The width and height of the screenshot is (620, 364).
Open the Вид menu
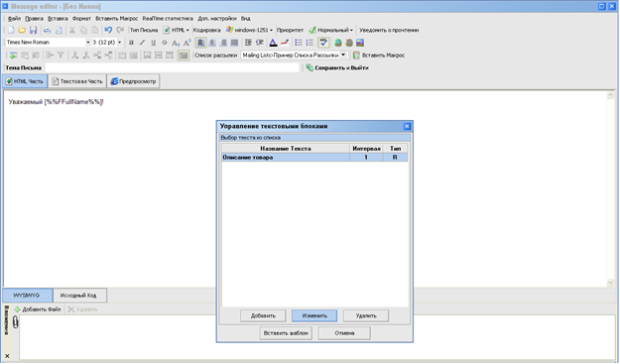click(x=246, y=19)
